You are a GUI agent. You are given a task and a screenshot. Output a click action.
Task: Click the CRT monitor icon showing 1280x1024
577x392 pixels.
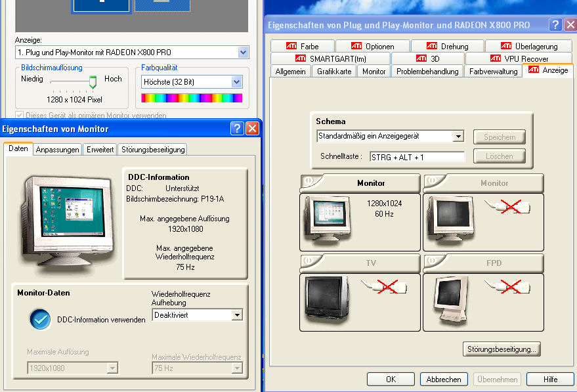tap(326, 221)
